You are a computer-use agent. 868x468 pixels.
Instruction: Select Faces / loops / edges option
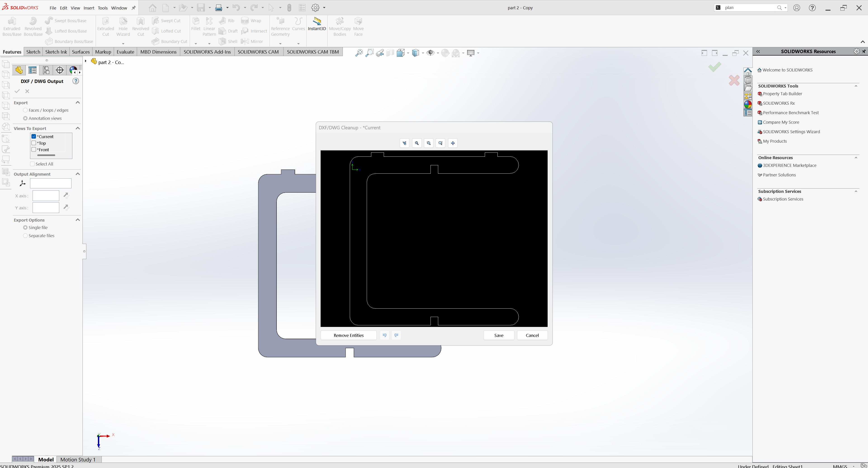[x=25, y=110]
